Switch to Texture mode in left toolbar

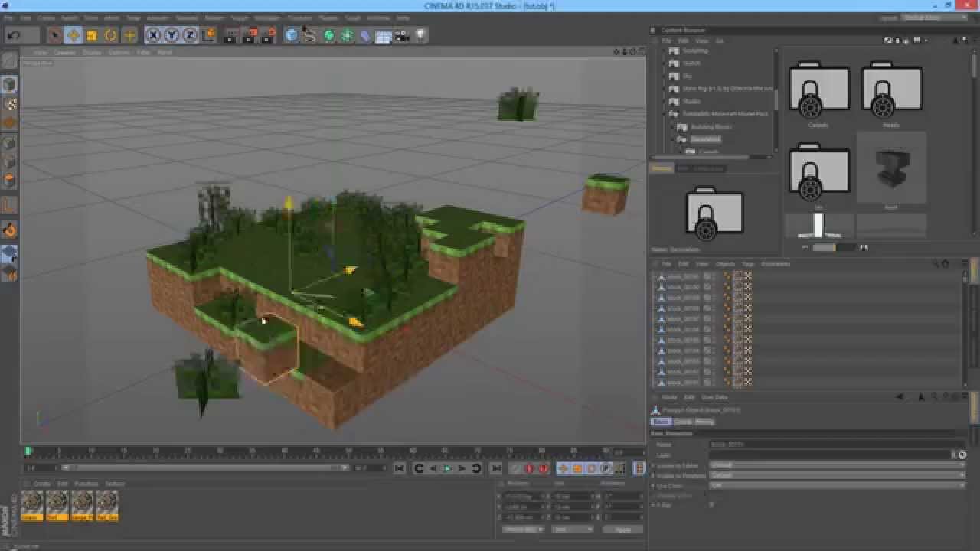pos(10,104)
